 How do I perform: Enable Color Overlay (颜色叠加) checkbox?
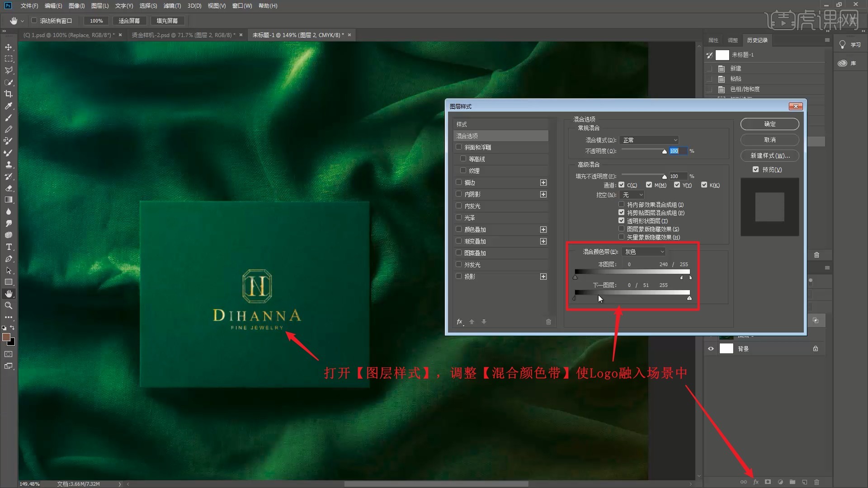click(459, 229)
